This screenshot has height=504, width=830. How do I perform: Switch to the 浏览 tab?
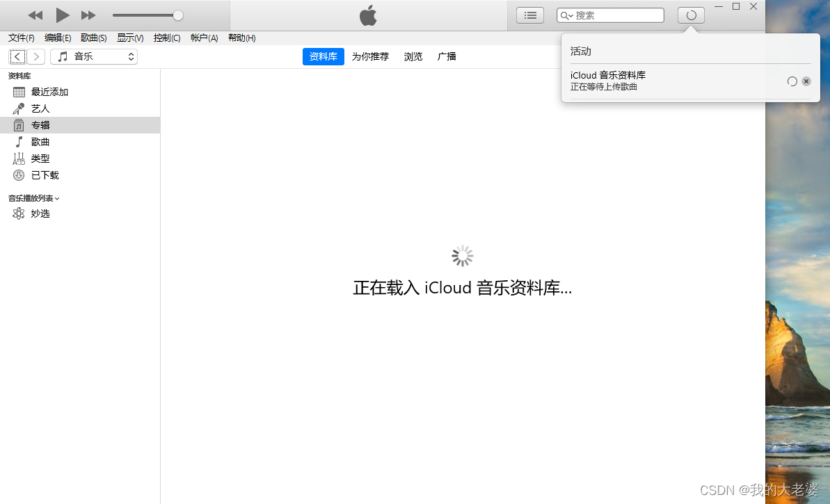coord(413,56)
